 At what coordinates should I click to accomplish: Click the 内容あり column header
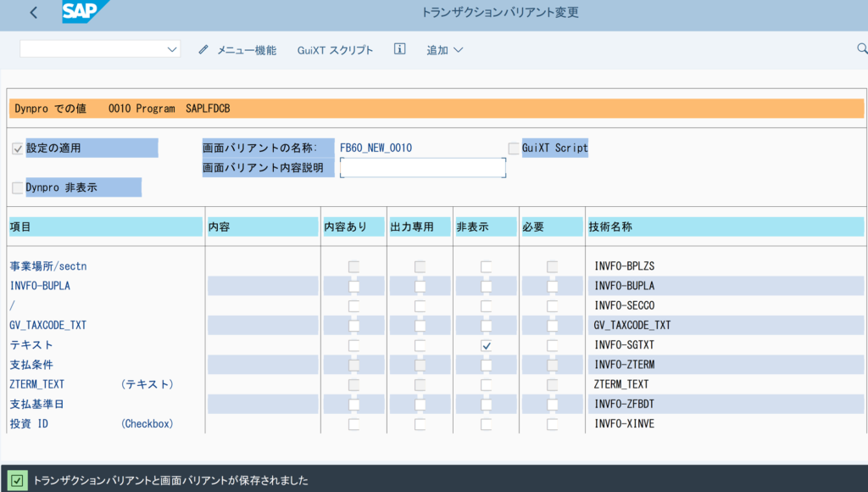pyautogui.click(x=353, y=226)
